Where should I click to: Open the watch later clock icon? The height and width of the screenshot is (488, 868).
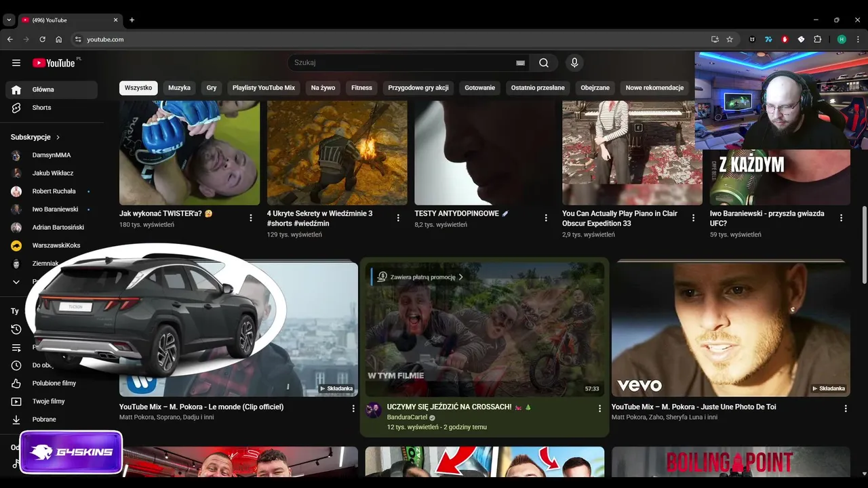(16, 365)
